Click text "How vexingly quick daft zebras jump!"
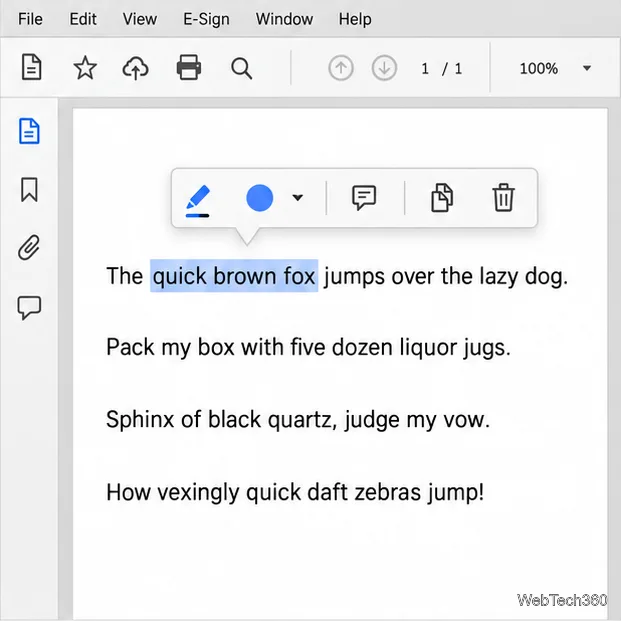Screen dimensions: 621x621 tap(295, 493)
